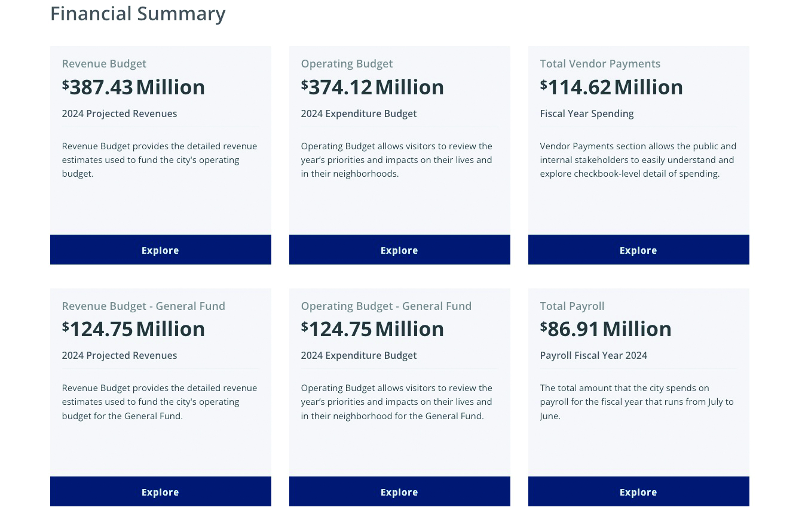The height and width of the screenshot is (532, 802).
Task: Click Explore under Operating Budget
Action: 399,250
